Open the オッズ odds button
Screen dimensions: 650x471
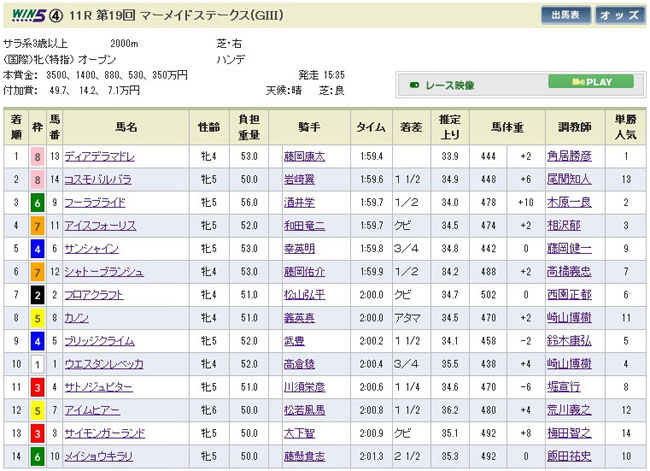619,15
